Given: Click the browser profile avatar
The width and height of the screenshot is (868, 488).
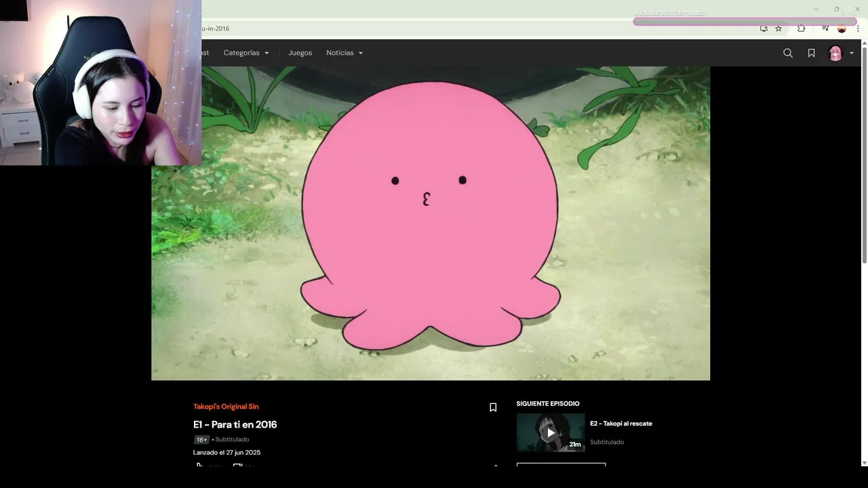Looking at the screenshot, I should pyautogui.click(x=842, y=28).
